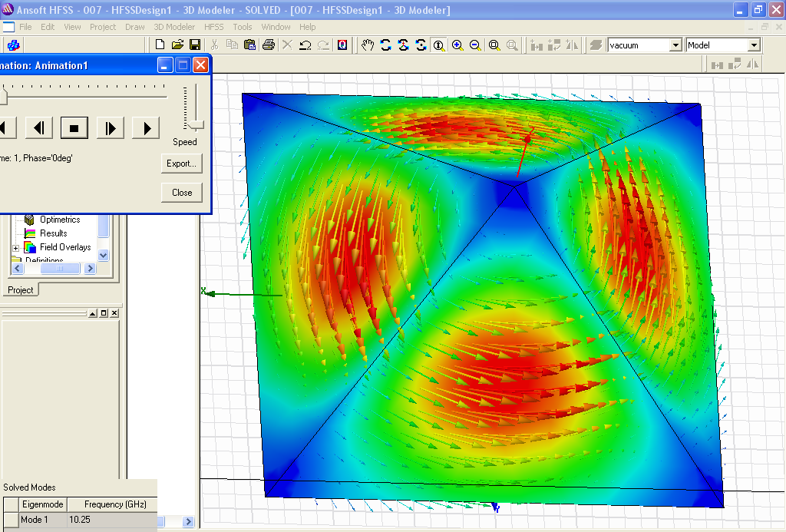Open the Project menu
Screen dimensions: 786x532
[x=103, y=27]
